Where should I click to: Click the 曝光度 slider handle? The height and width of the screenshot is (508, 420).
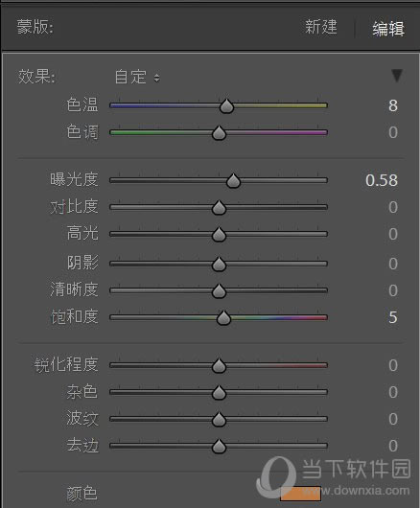pyautogui.click(x=233, y=181)
